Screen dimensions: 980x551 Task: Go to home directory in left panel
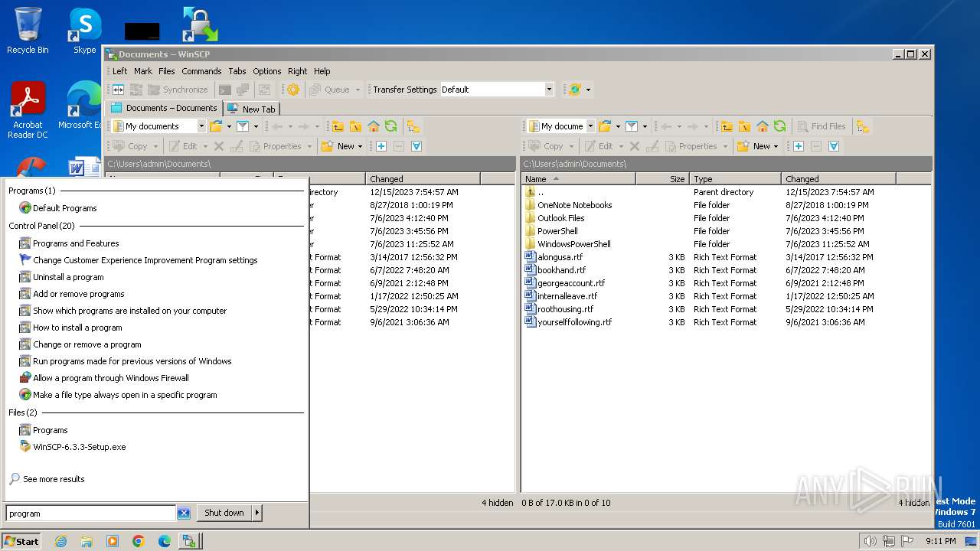click(374, 126)
